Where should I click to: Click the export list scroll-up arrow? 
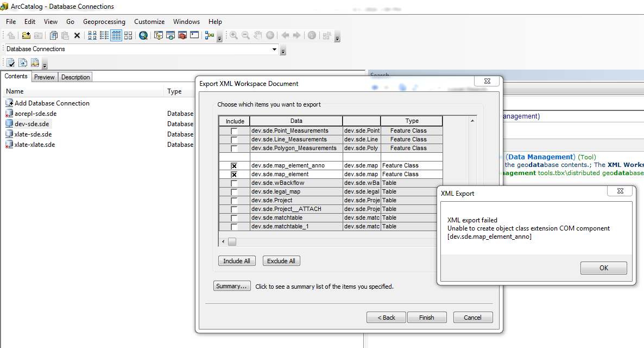coord(472,121)
